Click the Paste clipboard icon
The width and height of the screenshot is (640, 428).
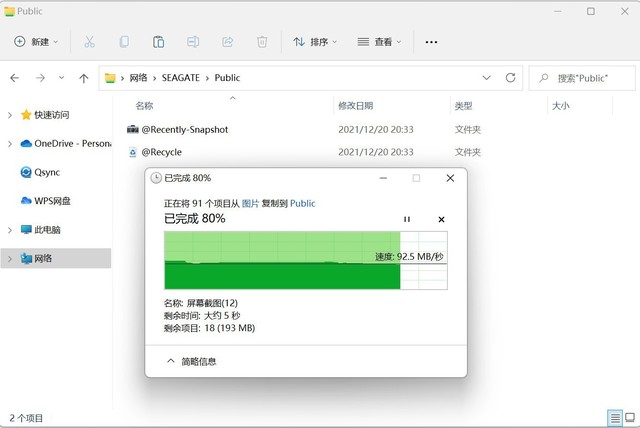pos(158,42)
